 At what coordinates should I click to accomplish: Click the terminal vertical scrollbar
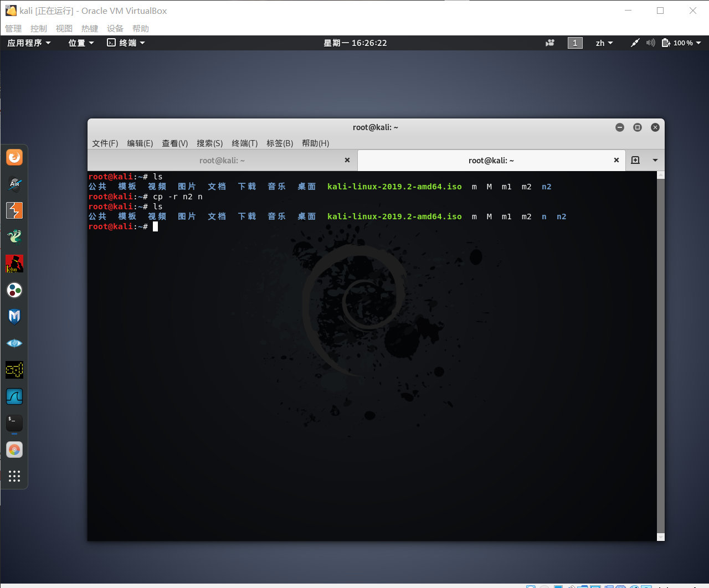[x=660, y=356]
